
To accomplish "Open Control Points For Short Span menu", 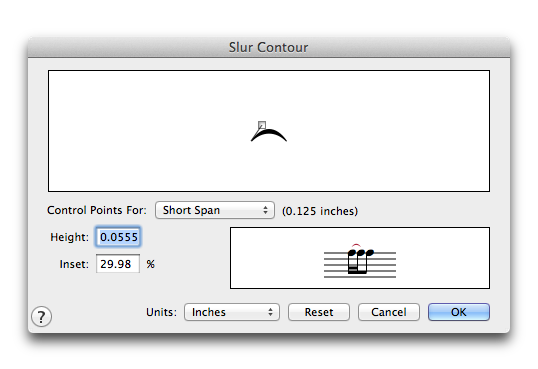I will coord(215,210).
